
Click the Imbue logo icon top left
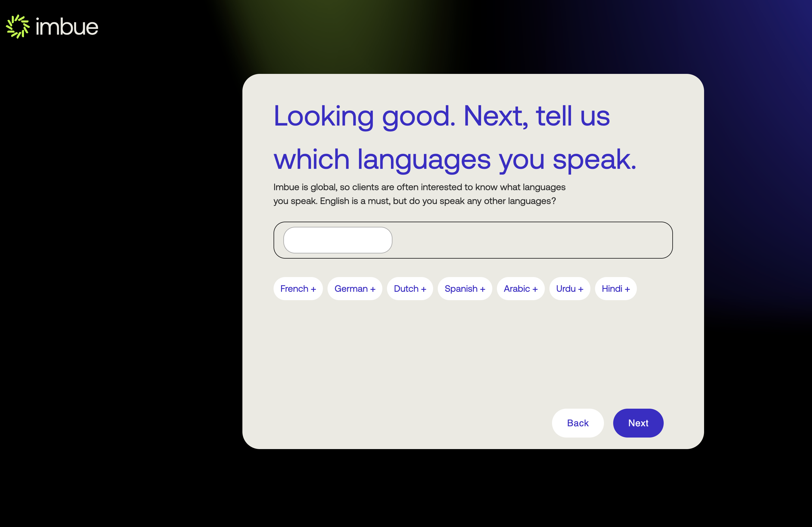[18, 27]
